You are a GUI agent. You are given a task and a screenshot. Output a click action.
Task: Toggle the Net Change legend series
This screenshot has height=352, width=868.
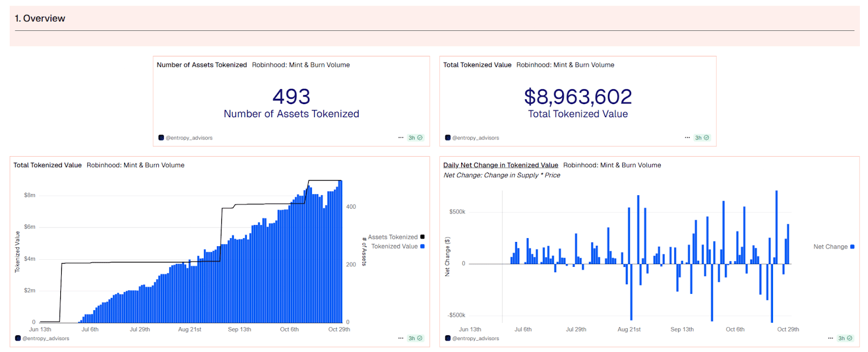point(831,247)
